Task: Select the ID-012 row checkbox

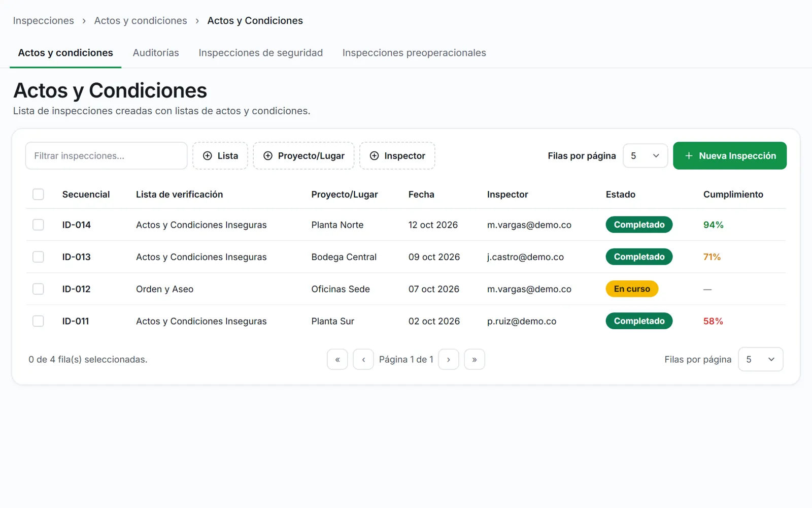Action: (x=38, y=289)
